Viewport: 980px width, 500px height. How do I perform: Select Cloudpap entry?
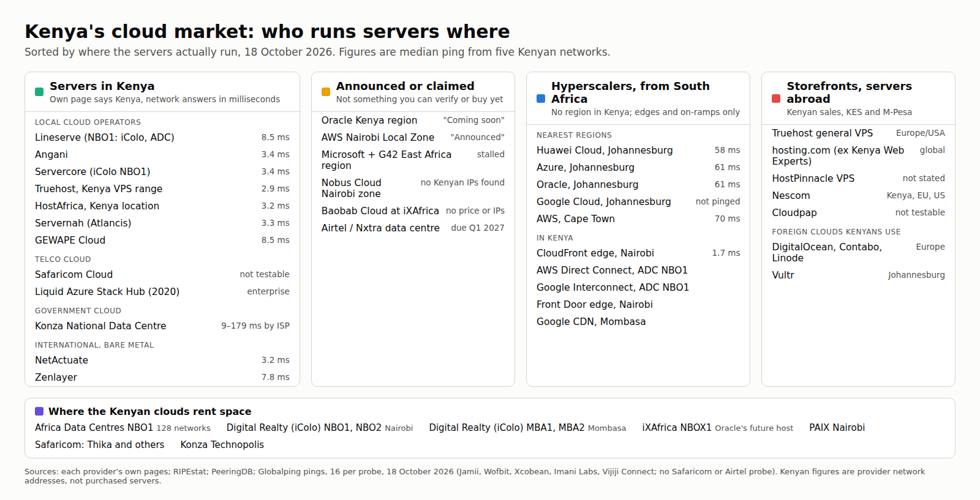pyautogui.click(x=858, y=212)
